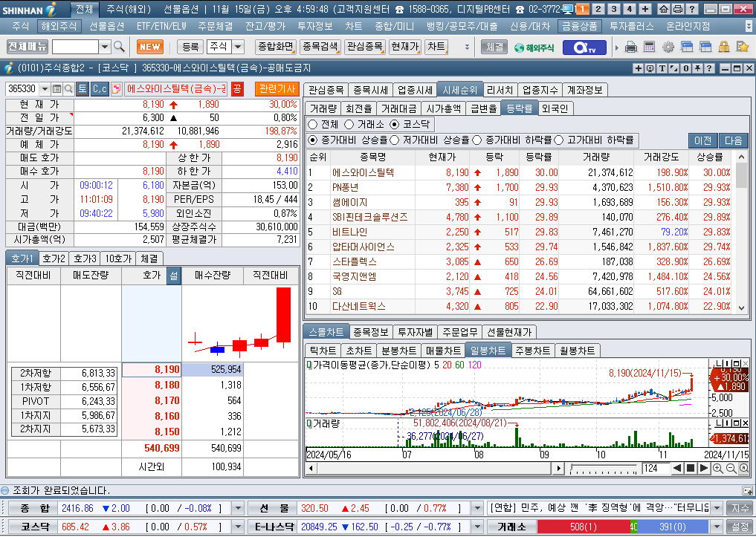Viewport: 756px width, 537px height.
Task: Click the 설정 button at bottom right
Action: [740, 527]
